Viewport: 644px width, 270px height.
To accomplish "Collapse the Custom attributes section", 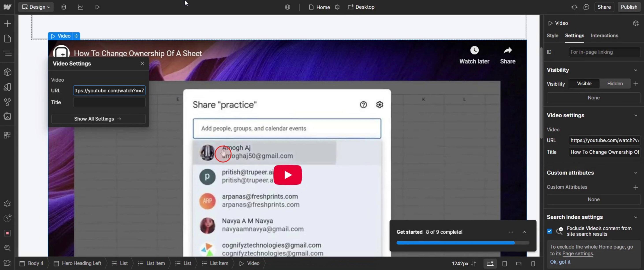I will click(635, 173).
